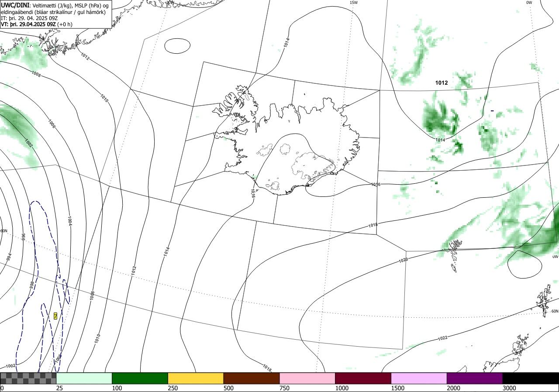Click the legend value "1000"

tap(342, 388)
